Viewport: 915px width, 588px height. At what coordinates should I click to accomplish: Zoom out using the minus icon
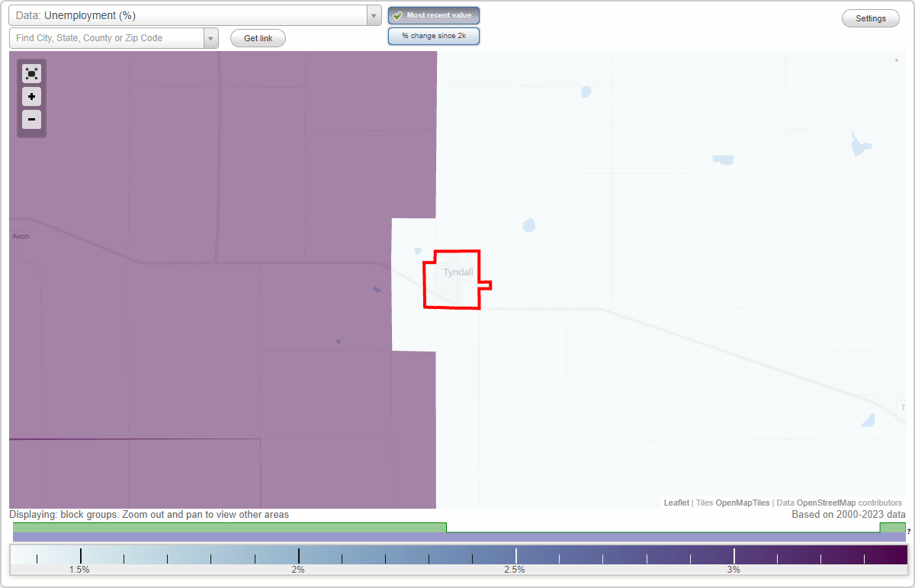tap(31, 120)
